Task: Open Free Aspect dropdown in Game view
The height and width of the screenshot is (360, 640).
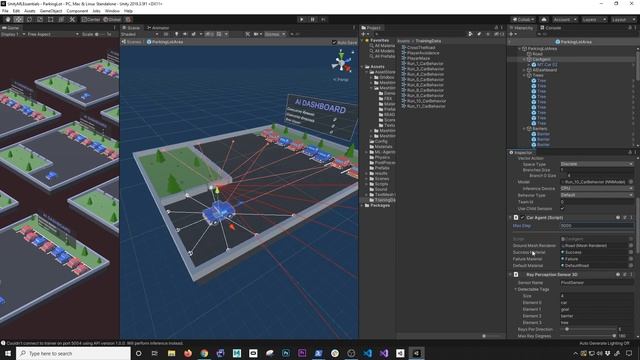Action: coord(53,34)
